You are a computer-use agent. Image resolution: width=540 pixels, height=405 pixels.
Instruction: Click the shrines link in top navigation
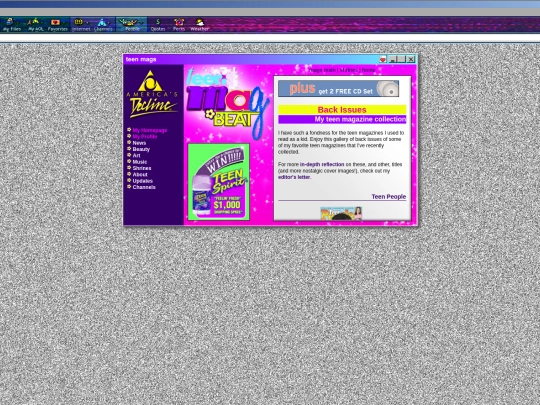coord(349,70)
